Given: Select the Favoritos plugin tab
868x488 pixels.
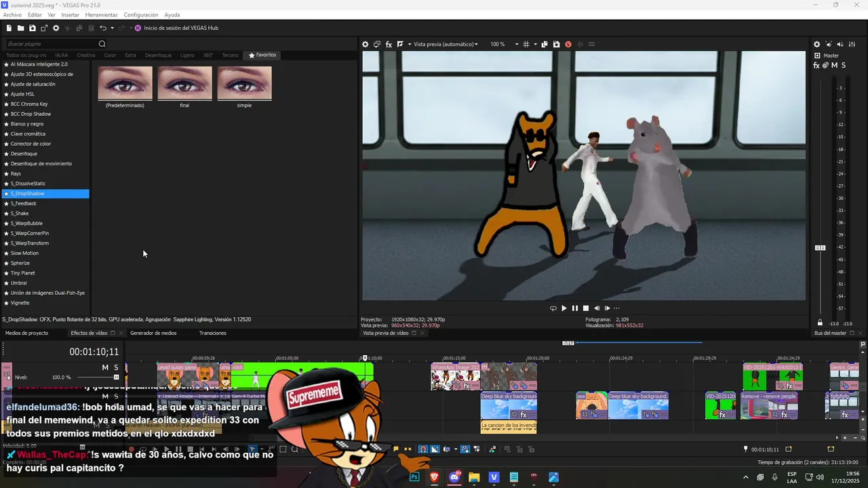Looking at the screenshot, I should tap(262, 55).
